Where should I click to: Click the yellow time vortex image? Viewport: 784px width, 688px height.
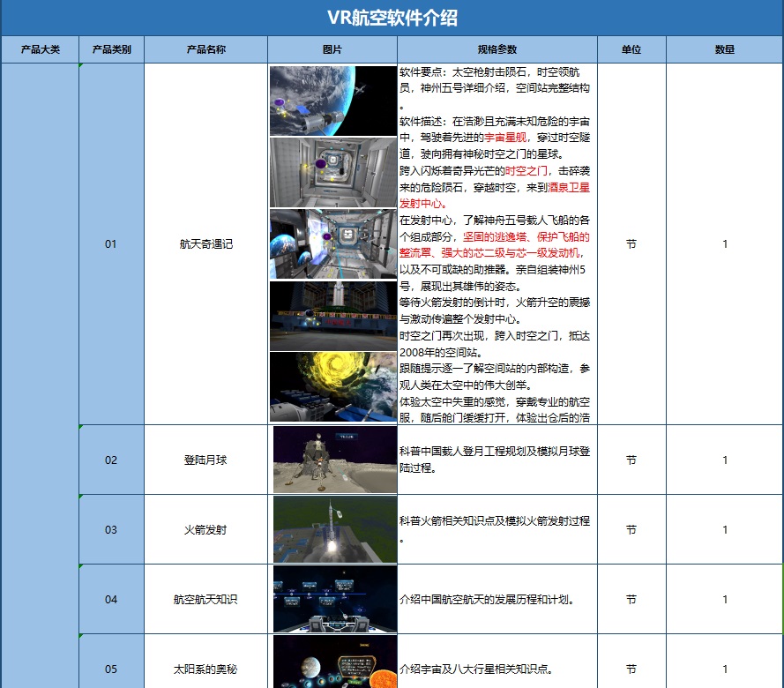coord(333,386)
